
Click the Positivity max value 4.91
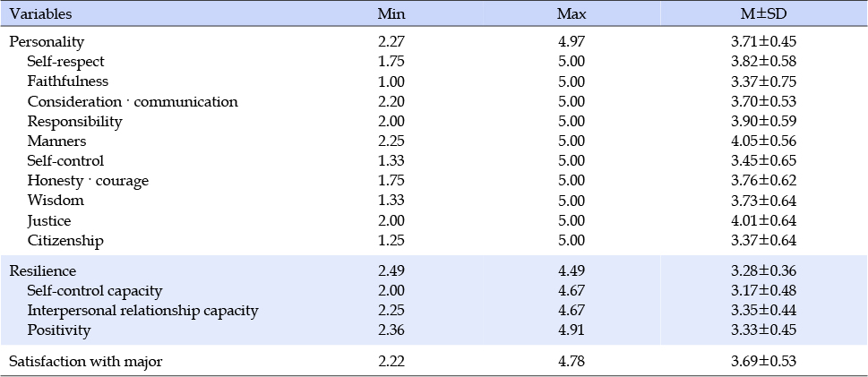point(572,330)
